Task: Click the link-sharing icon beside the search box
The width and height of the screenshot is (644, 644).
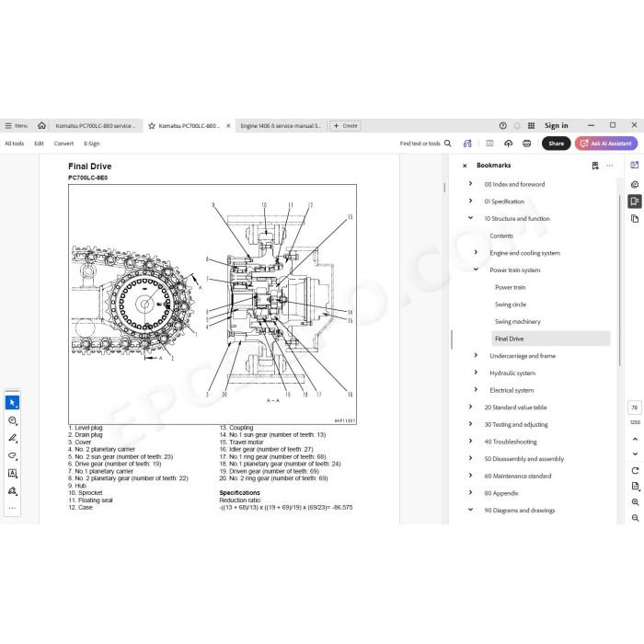Action: pyautogui.click(x=467, y=144)
